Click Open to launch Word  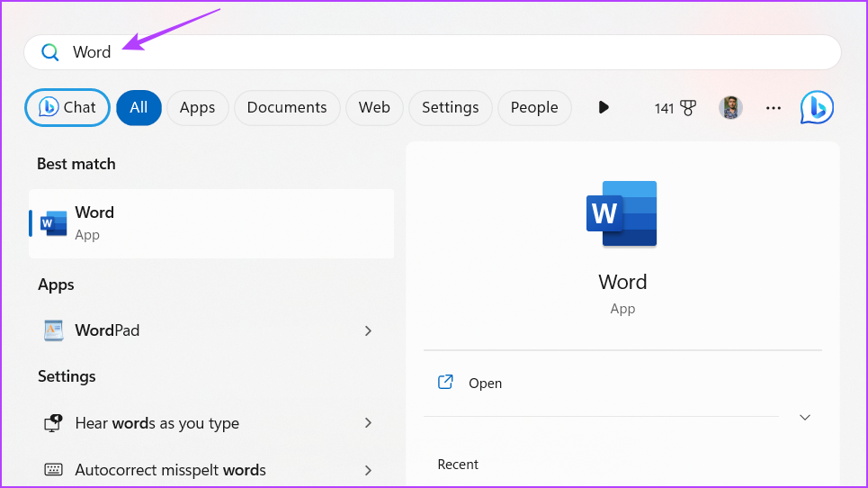click(485, 384)
